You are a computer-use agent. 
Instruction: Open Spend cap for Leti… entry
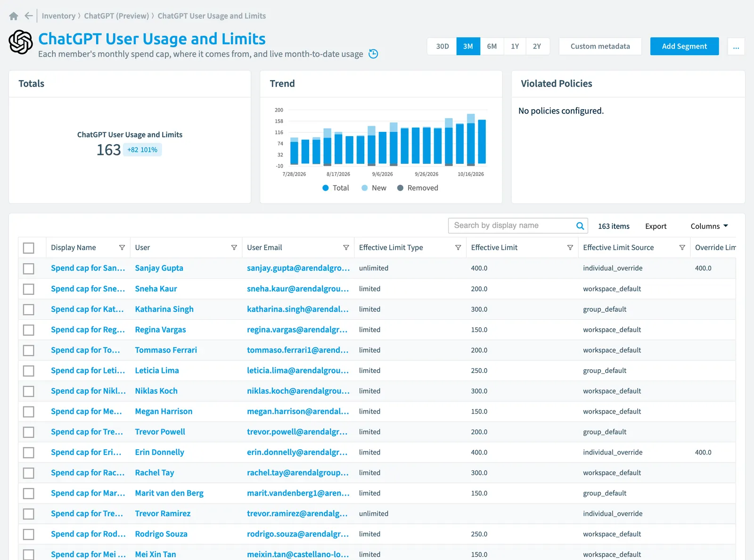pos(88,371)
